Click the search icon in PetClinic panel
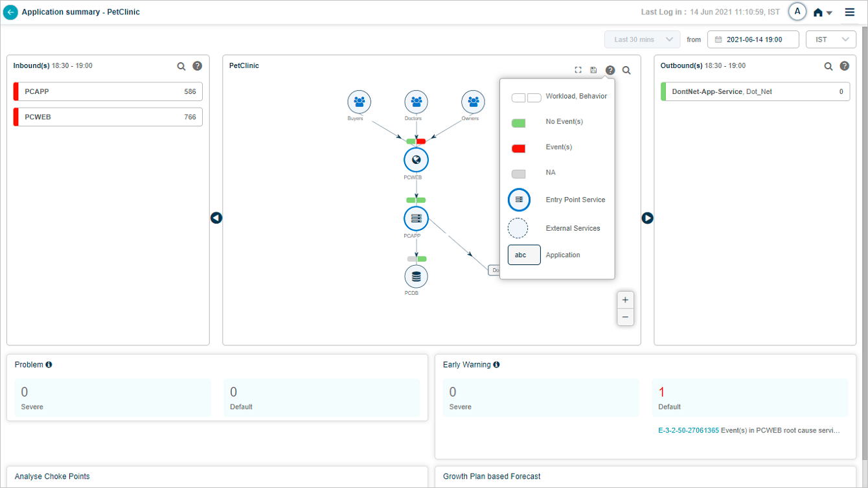 tap(626, 70)
